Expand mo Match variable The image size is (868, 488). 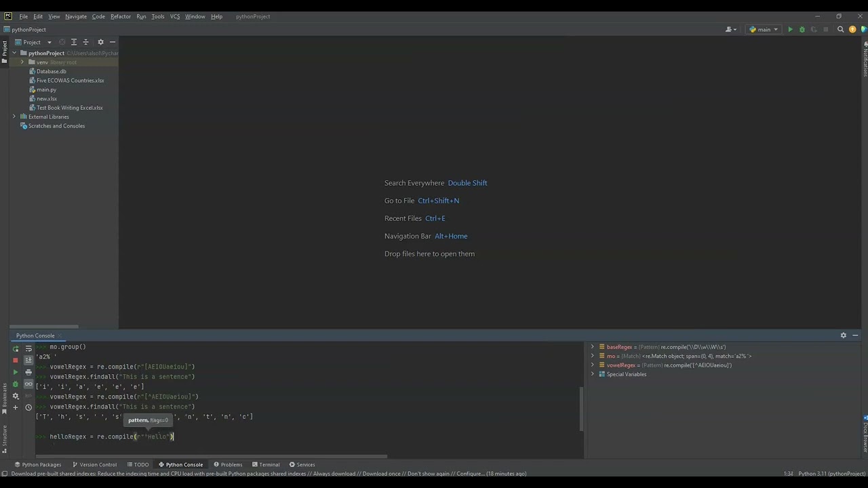[593, 356]
